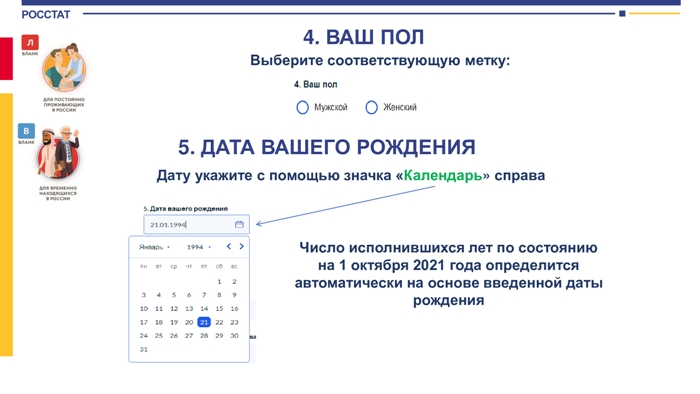Pick day 9 in the calendar
Image resolution: width=700 pixels, height=394 pixels.
(234, 295)
